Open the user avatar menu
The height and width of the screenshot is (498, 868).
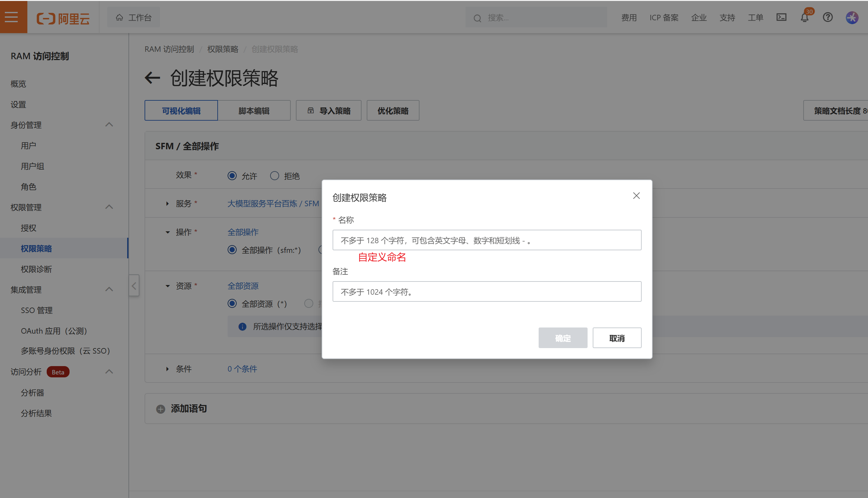coord(852,17)
